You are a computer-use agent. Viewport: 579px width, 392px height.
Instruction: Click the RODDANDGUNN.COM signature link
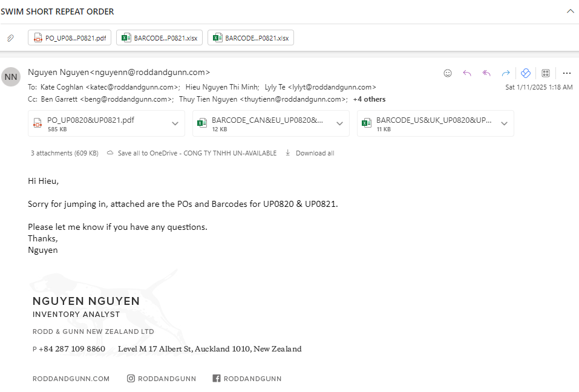pos(71,379)
